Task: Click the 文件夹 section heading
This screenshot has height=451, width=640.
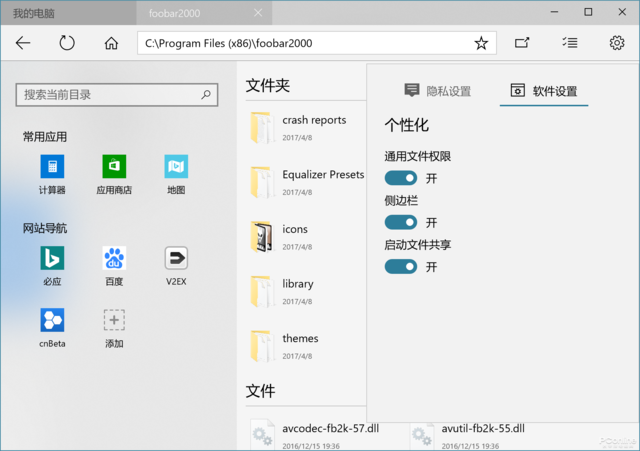Action: pyautogui.click(x=268, y=86)
